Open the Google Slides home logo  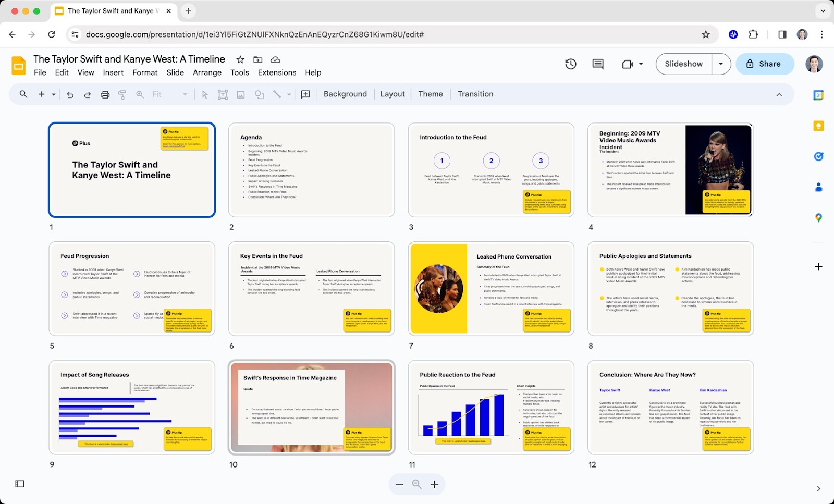pos(19,66)
